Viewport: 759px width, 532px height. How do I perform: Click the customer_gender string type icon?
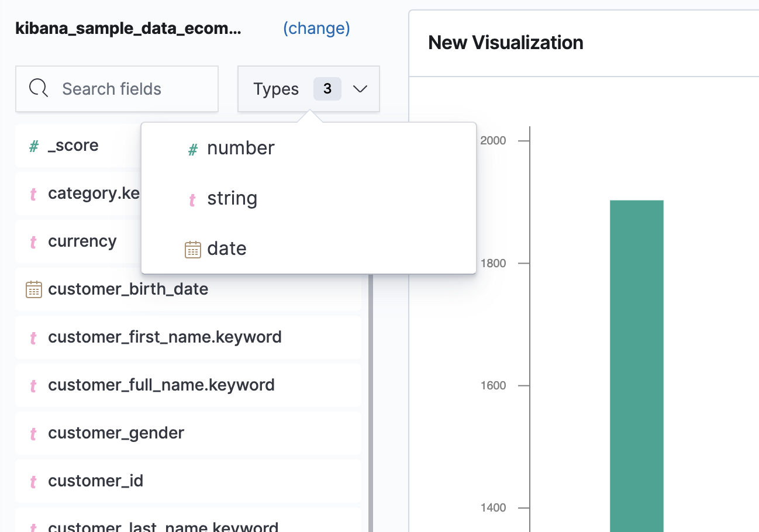pos(34,434)
